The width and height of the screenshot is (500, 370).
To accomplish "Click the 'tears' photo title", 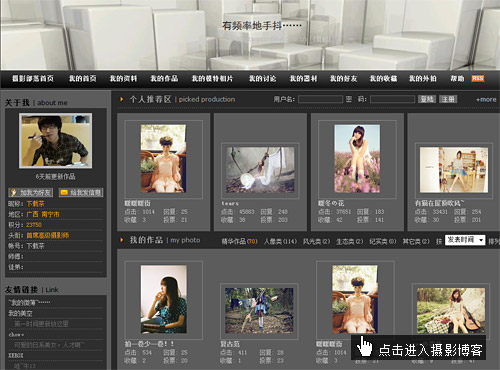I will click(x=230, y=203).
